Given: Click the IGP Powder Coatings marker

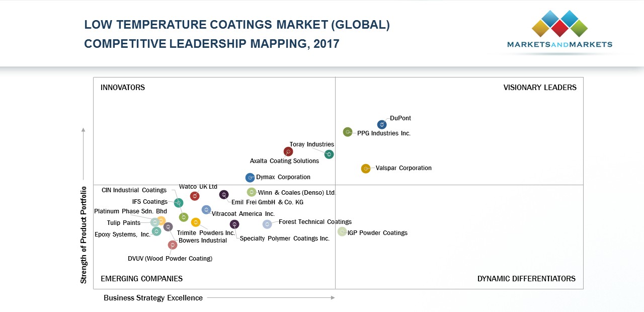Looking at the screenshot, I should pos(342,231).
